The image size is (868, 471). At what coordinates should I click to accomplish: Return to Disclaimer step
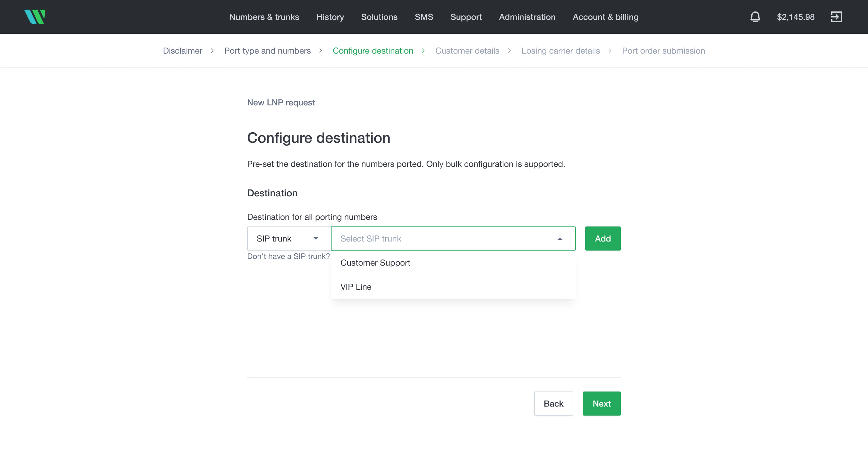tap(182, 51)
